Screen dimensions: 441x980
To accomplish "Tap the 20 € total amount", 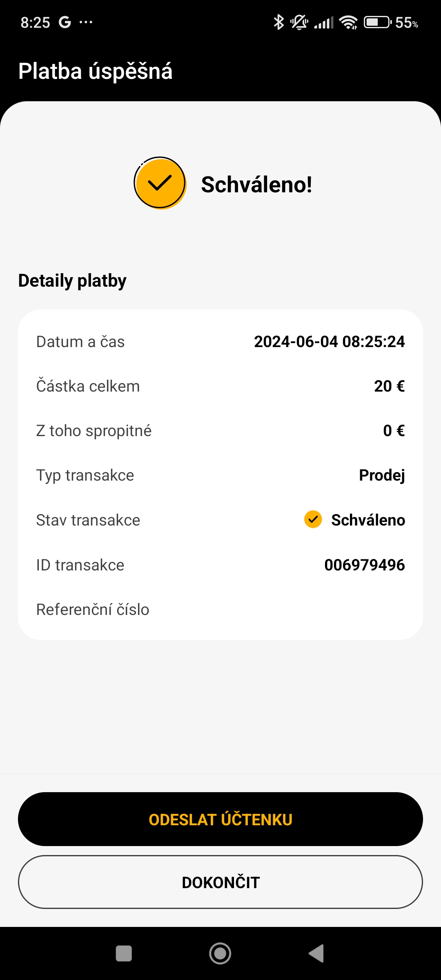I will click(x=389, y=386).
